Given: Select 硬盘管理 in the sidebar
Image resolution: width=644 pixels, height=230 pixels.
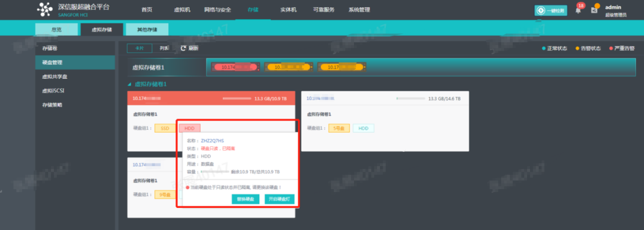Looking at the screenshot, I should [x=75, y=62].
